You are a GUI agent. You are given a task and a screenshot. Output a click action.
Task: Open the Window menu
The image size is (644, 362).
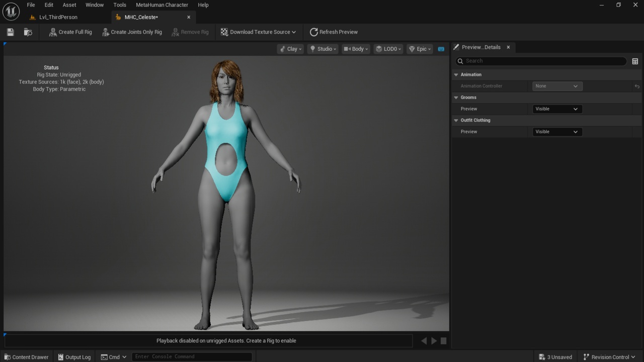tap(95, 5)
